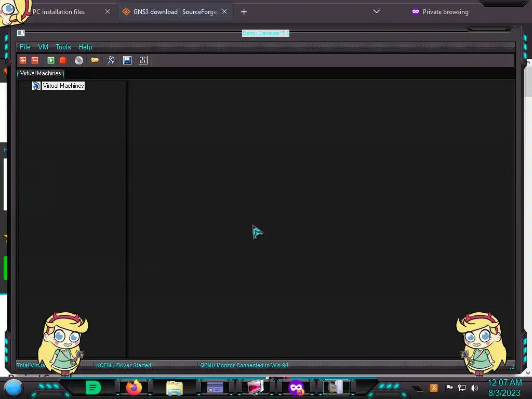Open the monitor app in taskbar
532x399 pixels.
pos(255,388)
